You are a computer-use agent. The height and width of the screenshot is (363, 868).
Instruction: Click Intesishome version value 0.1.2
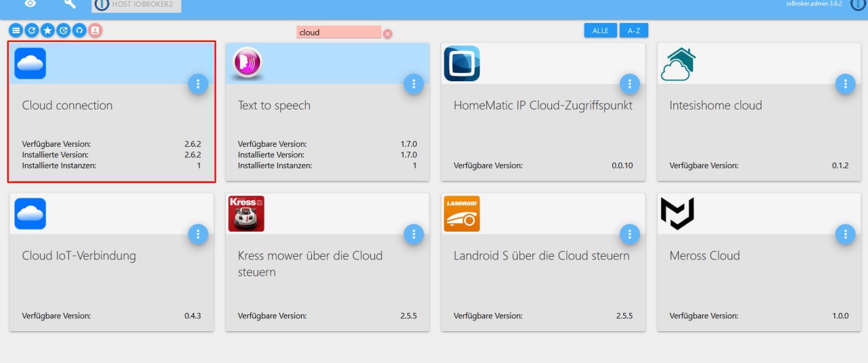click(x=840, y=165)
